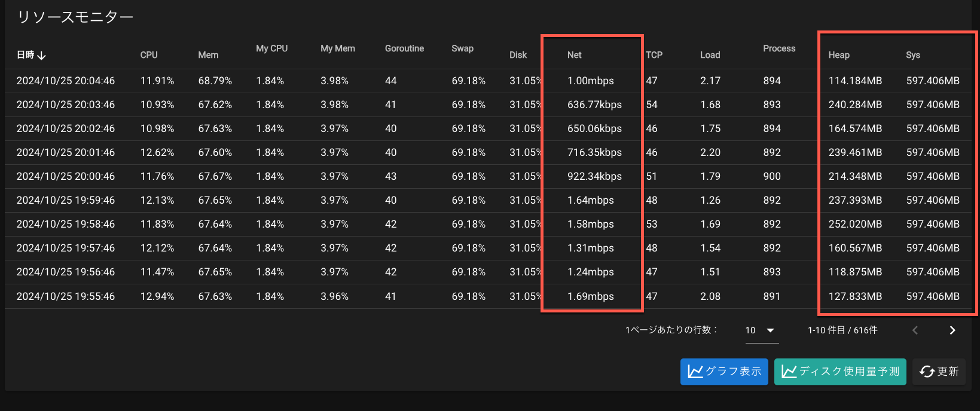Click the Net value 1.69mbps
Viewport: 980px width, 411px height.
click(591, 296)
